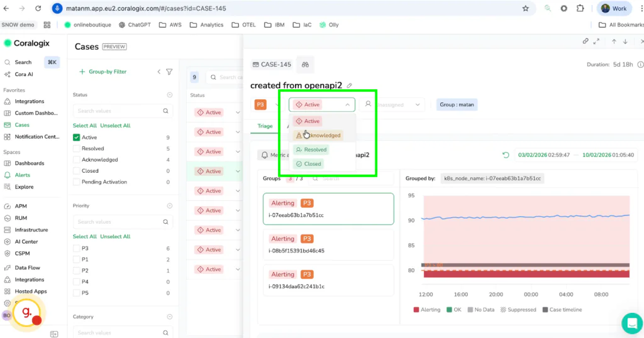Uncheck the Active status checkbox
The height and width of the screenshot is (338, 644).
click(76, 137)
